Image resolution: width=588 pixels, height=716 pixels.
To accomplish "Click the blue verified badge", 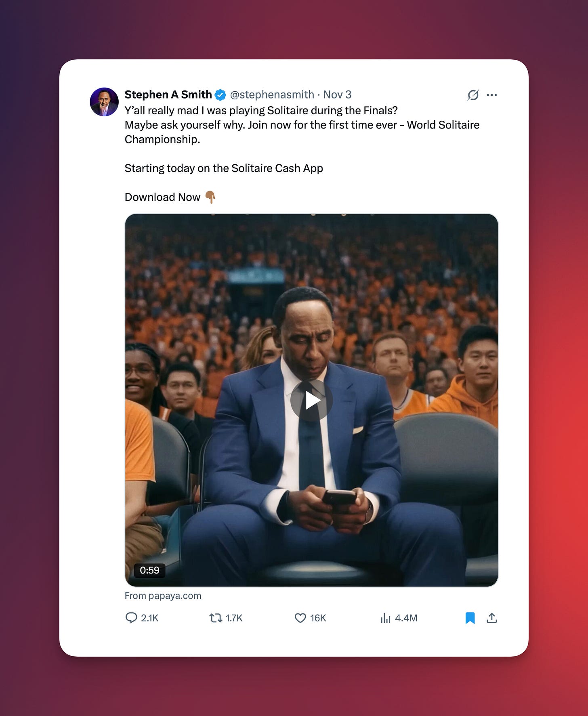I will coord(220,95).
